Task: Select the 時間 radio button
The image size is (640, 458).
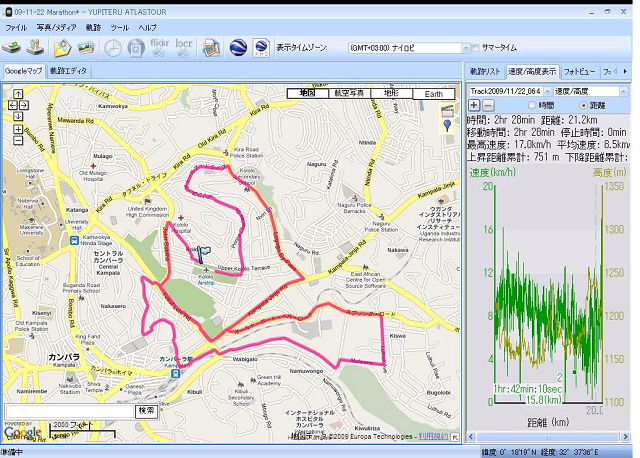Action: click(x=532, y=105)
